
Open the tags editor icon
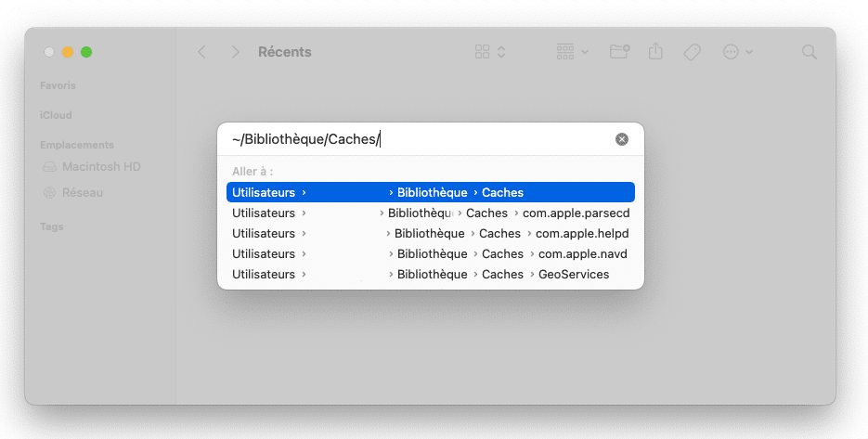tap(692, 53)
